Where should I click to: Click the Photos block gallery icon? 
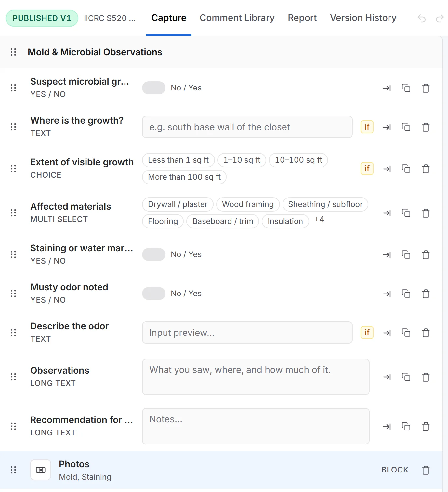pos(41,470)
